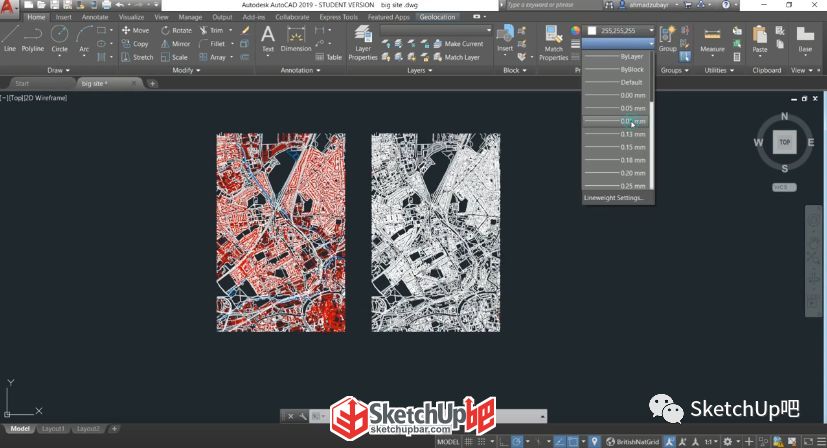Image resolution: width=827 pixels, height=448 pixels.
Task: Select the Polyline tool
Action: click(x=33, y=38)
